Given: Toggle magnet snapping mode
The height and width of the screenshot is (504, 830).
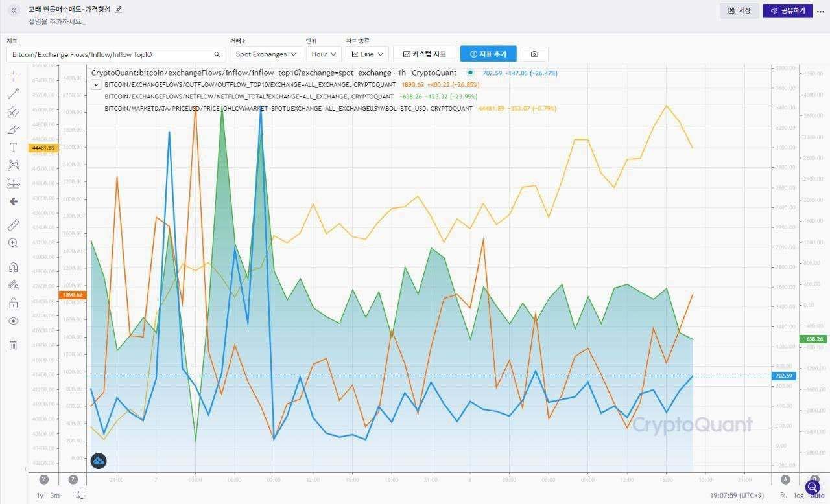Looking at the screenshot, I should (x=13, y=267).
